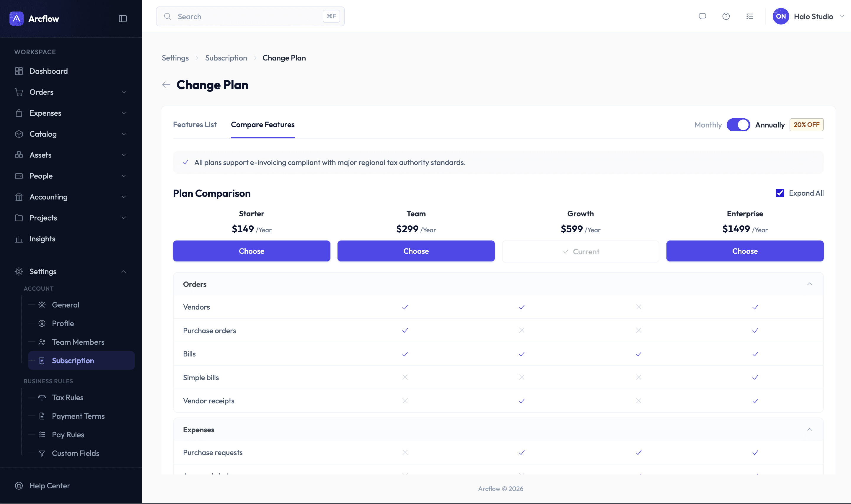The image size is (851, 504).
Task: Click the 20% OFF badge
Action: [x=806, y=125]
